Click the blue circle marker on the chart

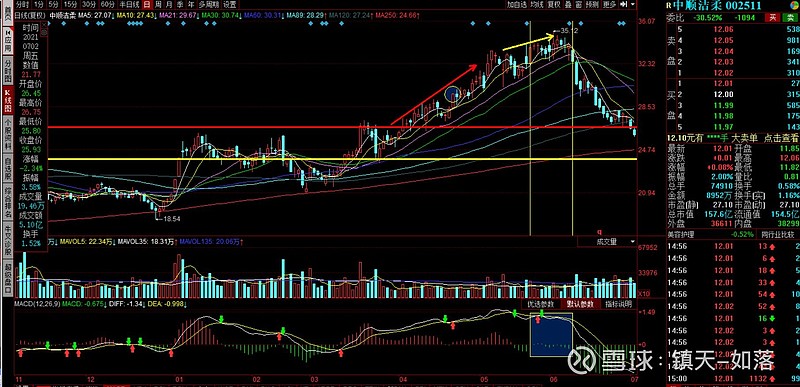pos(453,94)
